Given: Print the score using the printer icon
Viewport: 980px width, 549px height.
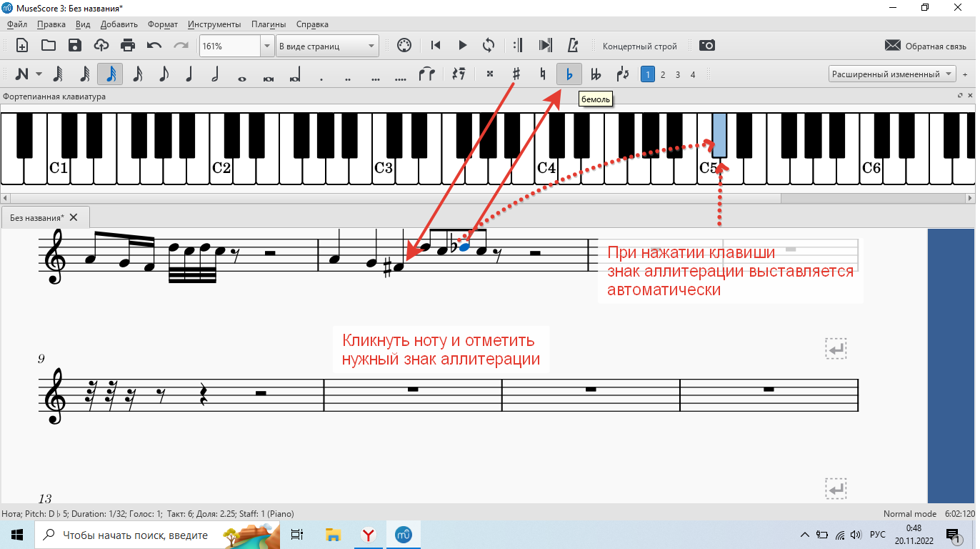Looking at the screenshot, I should tap(128, 46).
